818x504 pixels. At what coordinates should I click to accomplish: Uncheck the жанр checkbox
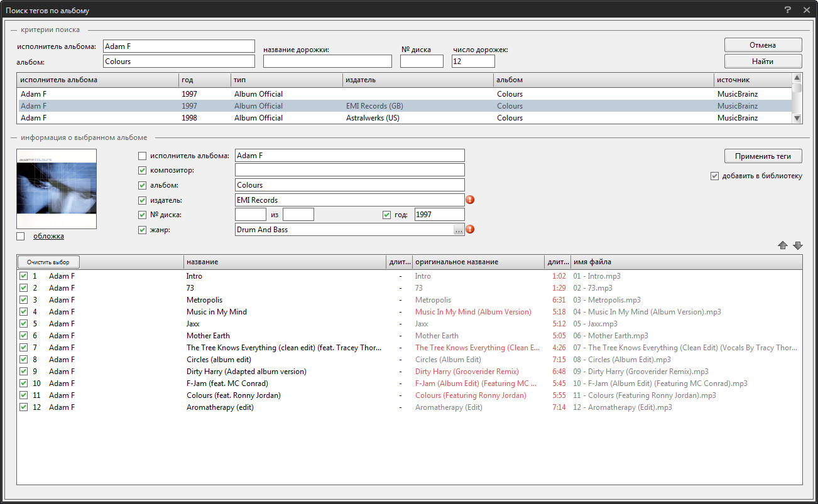[x=142, y=230]
